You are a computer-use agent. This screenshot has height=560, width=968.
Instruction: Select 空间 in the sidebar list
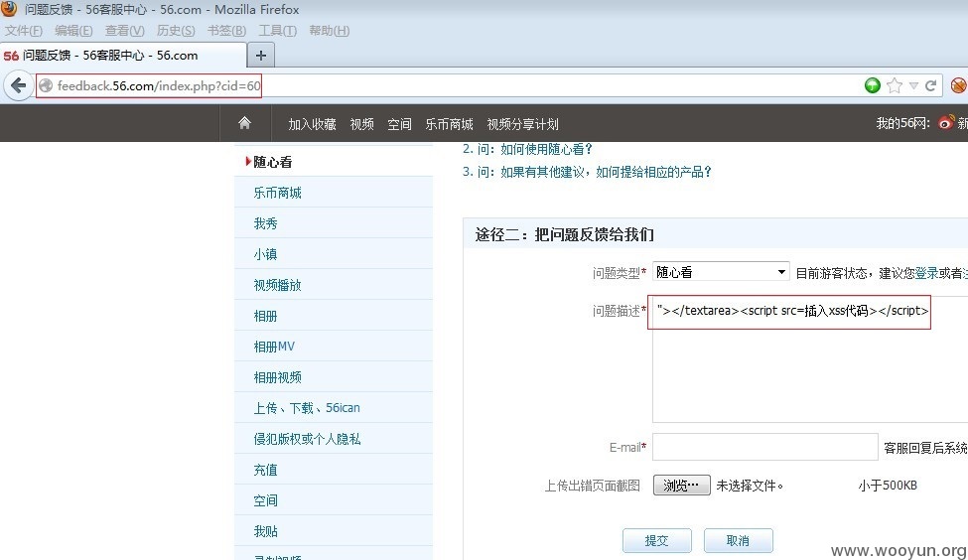point(334,500)
